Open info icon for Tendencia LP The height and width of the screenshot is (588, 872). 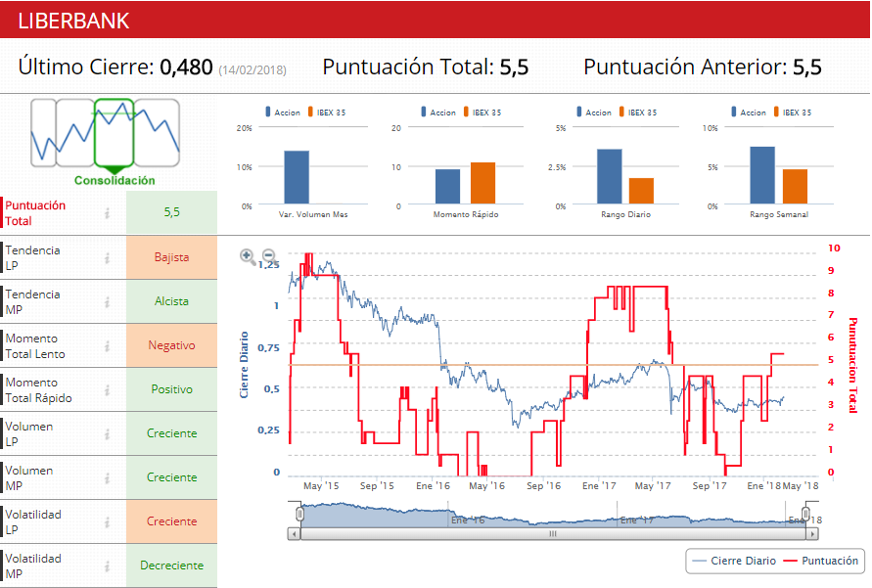tap(108, 258)
